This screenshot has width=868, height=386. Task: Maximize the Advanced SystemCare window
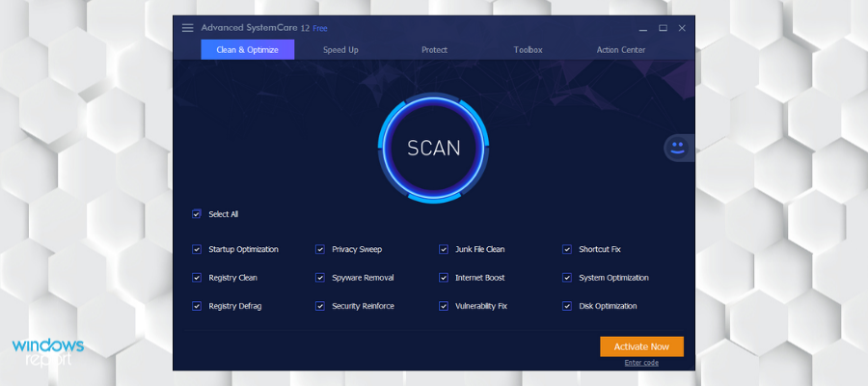click(663, 28)
